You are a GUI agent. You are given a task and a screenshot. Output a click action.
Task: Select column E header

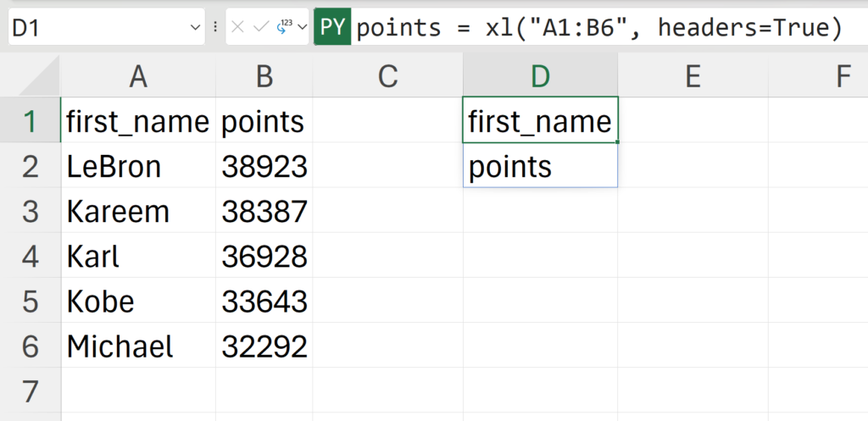tap(693, 77)
